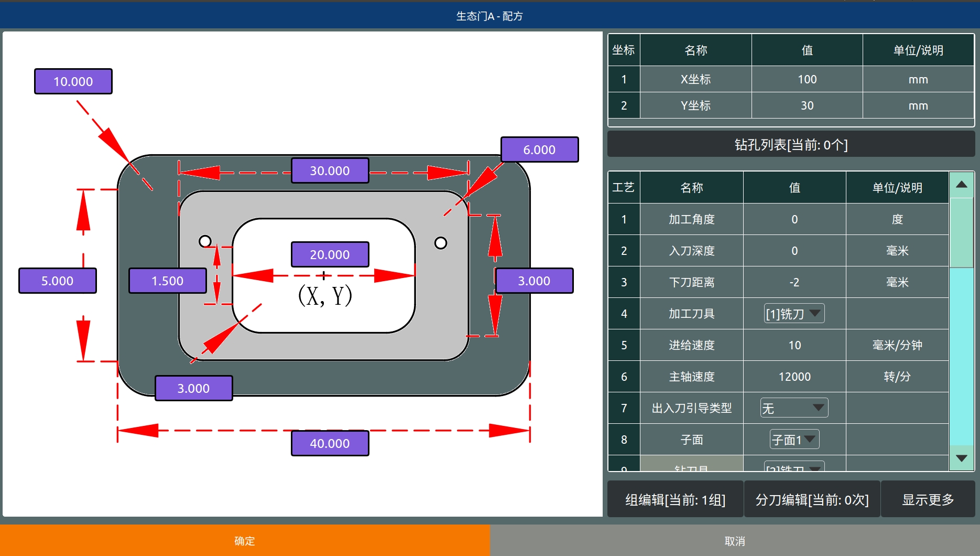This screenshot has width=980, height=556.
Task: Edit the 40.000 overall width dimension
Action: (330, 443)
